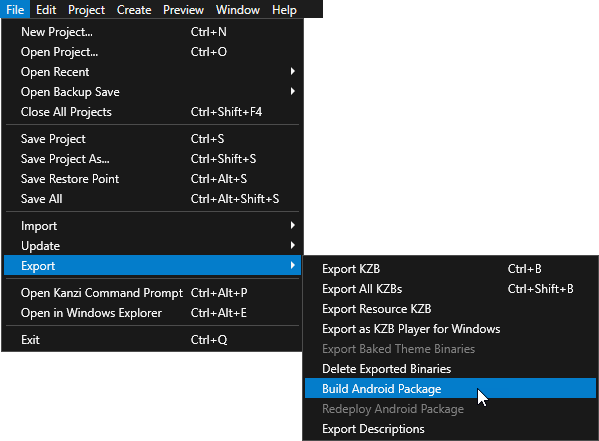Open the Help menu
Viewport: 599px width, 441px height.
284,9
